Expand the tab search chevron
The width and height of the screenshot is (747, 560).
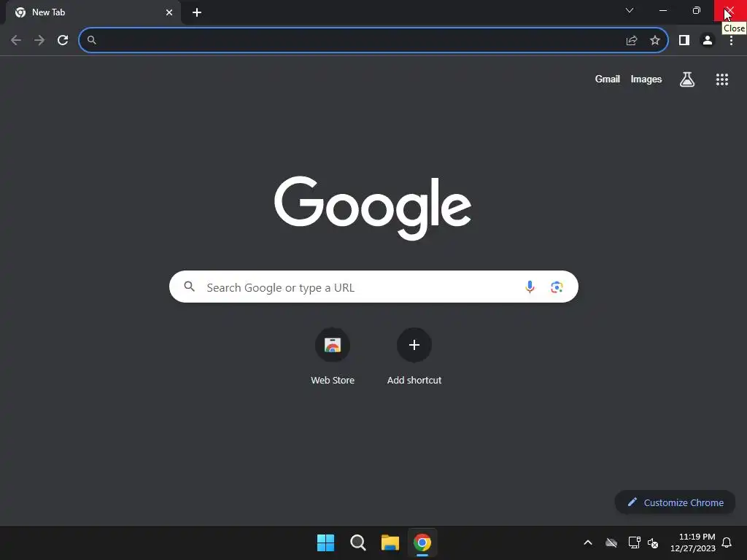tap(630, 10)
